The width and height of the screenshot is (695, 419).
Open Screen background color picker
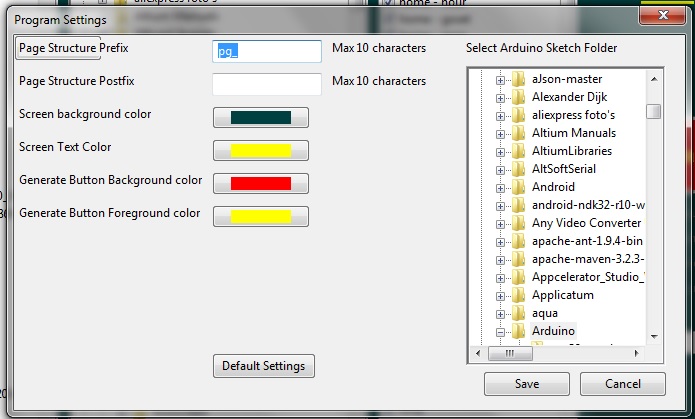coord(261,117)
